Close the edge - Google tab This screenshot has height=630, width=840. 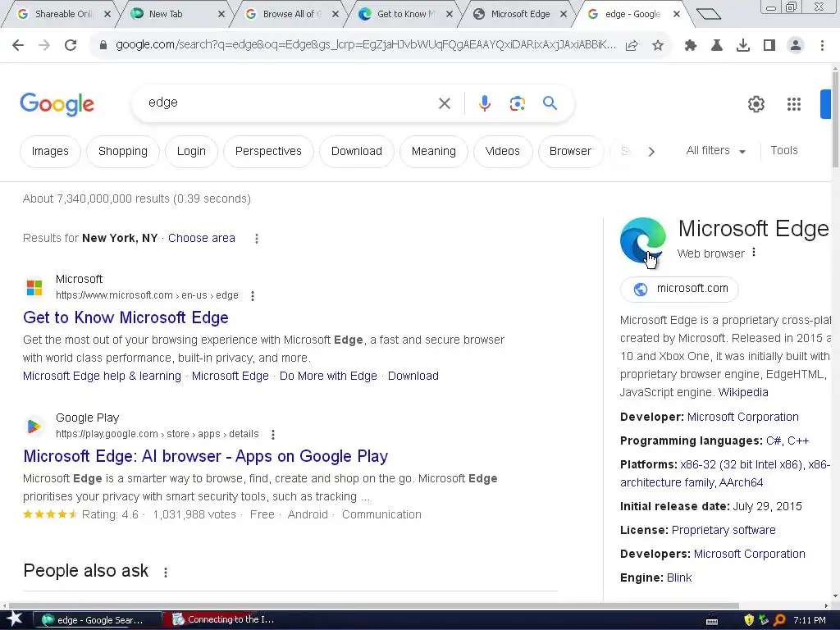point(677,15)
